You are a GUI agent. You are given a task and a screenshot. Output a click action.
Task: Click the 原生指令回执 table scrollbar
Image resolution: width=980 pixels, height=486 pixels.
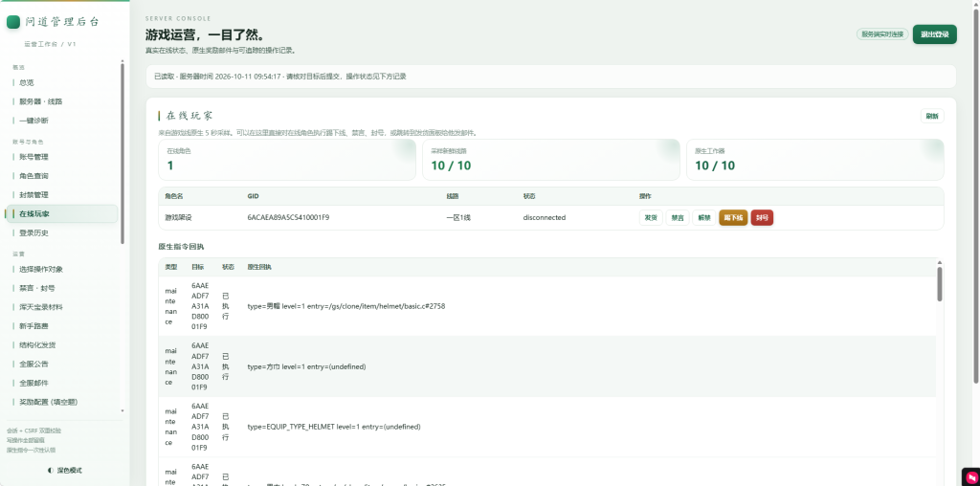click(939, 284)
